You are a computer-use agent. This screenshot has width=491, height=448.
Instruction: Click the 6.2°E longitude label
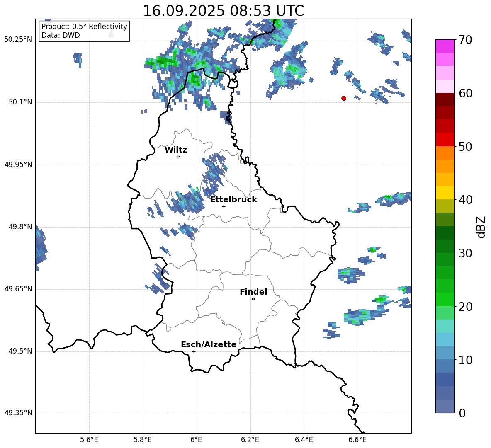[250, 440]
